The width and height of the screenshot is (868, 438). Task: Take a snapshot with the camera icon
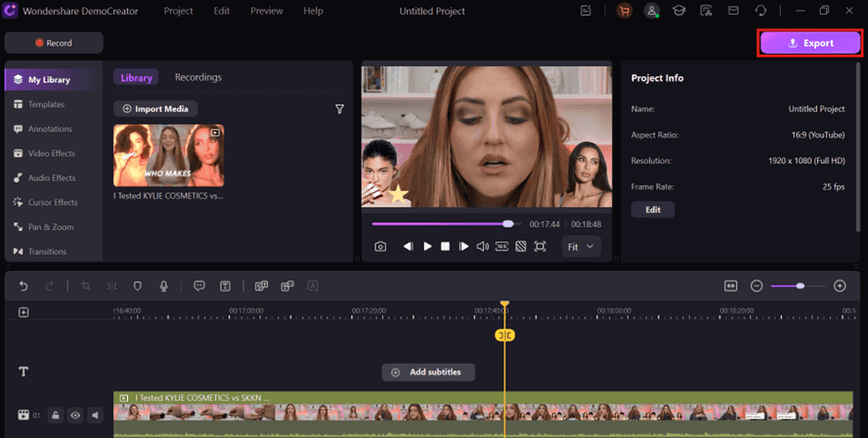click(381, 247)
